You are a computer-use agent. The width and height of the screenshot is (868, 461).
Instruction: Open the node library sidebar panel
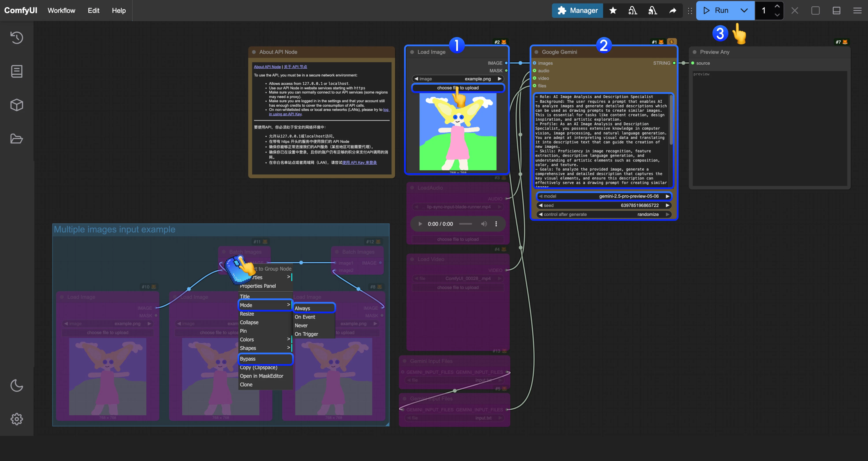coord(17,71)
